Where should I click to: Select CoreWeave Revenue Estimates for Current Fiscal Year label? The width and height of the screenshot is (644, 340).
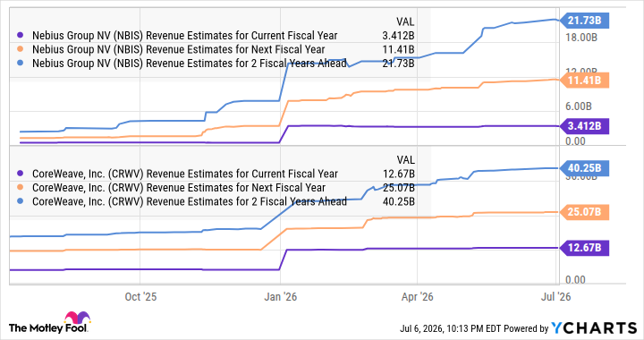coord(185,174)
